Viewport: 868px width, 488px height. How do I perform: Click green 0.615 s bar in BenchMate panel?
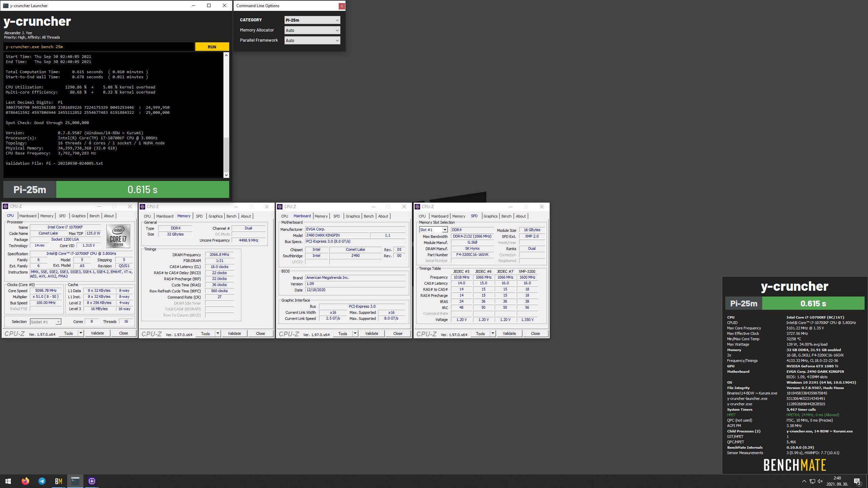[813, 303]
